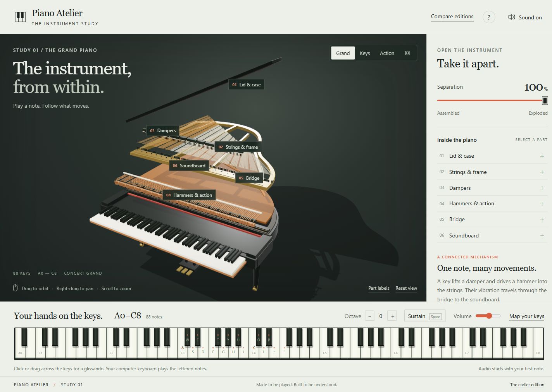
Task: Click the 100% separation value
Action: 536,88
